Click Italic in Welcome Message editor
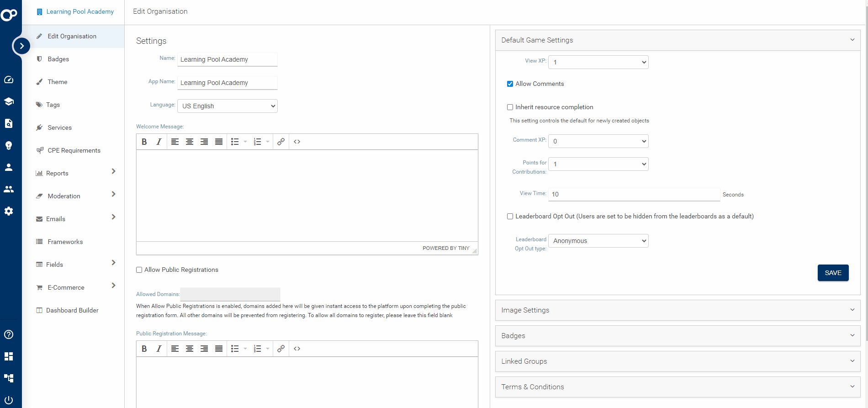The image size is (868, 408). pyautogui.click(x=159, y=142)
